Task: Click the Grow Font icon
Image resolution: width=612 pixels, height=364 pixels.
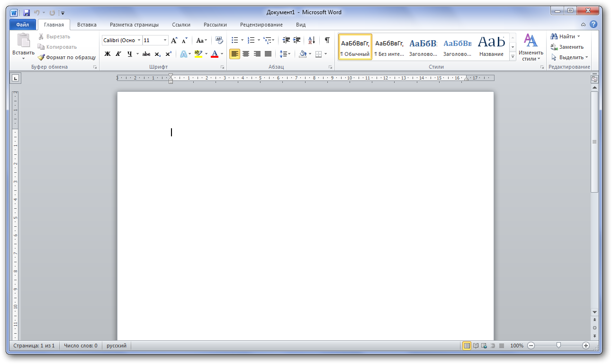Action: tap(174, 40)
